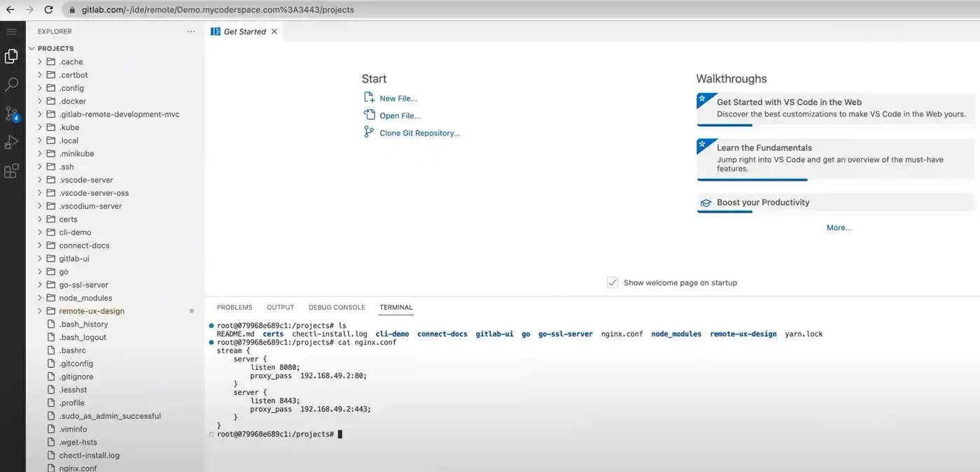Click the Open File icon
980x472 pixels.
[x=369, y=115]
